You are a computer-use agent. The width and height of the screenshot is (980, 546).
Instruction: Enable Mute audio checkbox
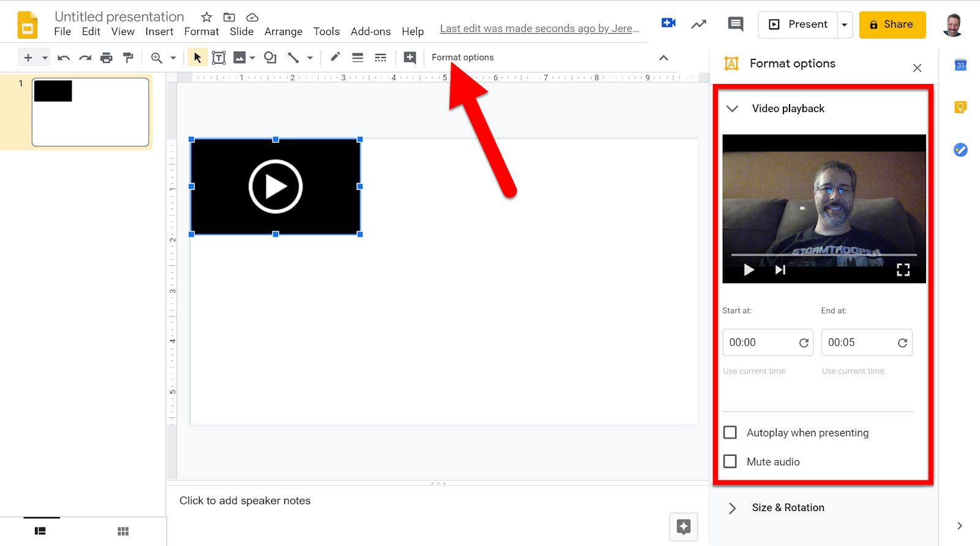point(730,461)
